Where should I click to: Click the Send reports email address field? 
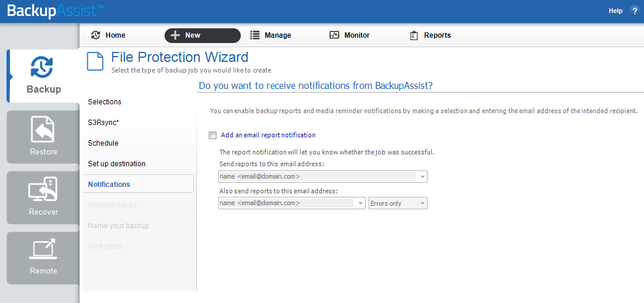323,177
